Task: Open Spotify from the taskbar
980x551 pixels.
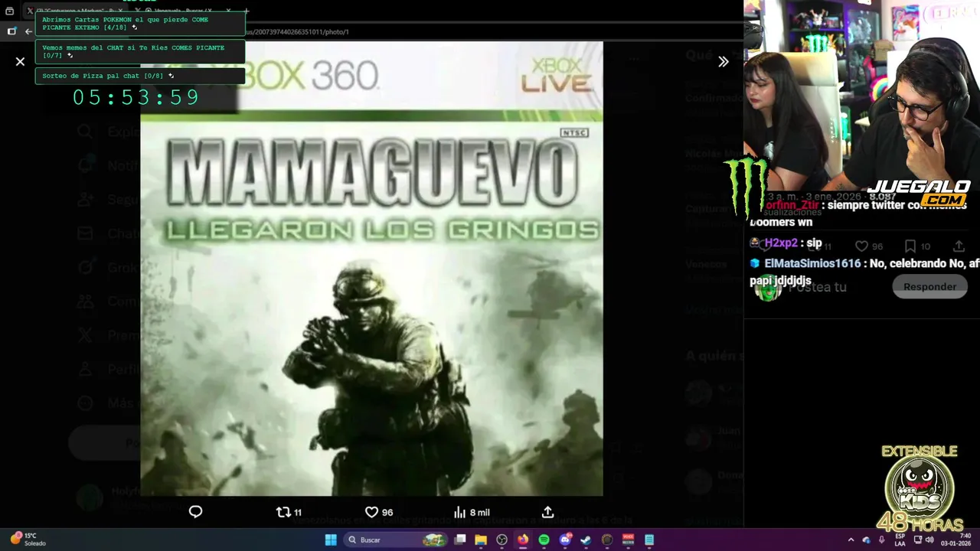Action: click(x=544, y=540)
